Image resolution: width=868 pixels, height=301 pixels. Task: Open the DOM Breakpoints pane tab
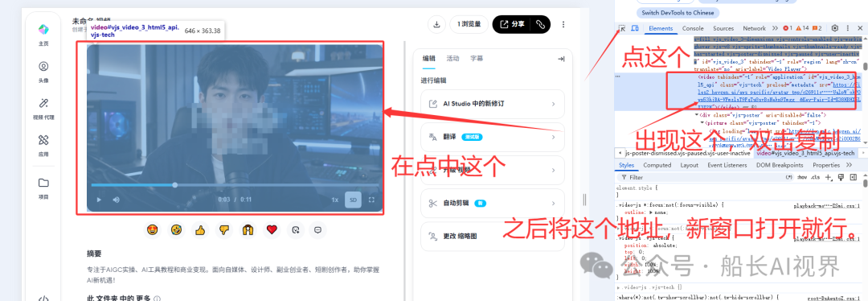(x=780, y=165)
